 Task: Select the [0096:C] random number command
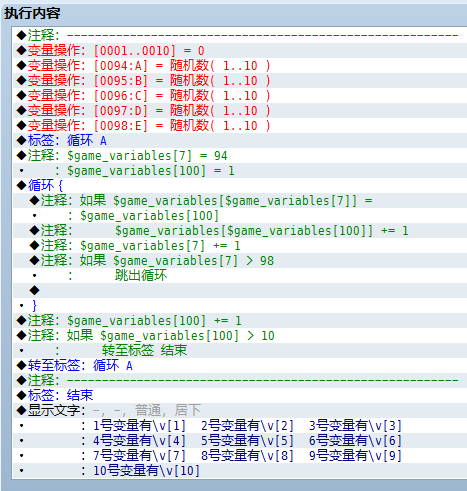(x=239, y=95)
